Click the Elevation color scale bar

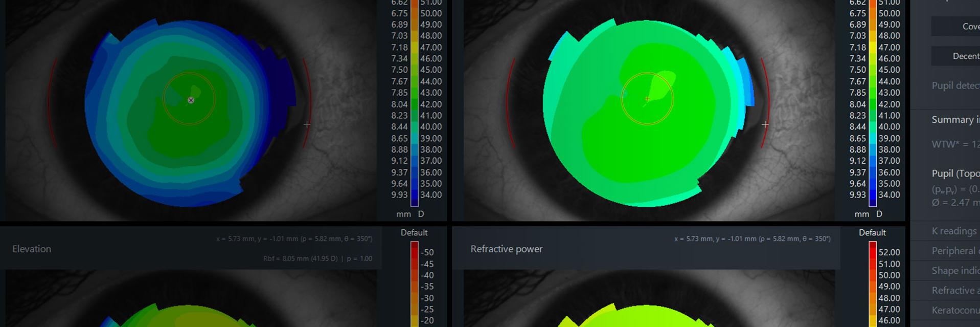click(x=414, y=284)
